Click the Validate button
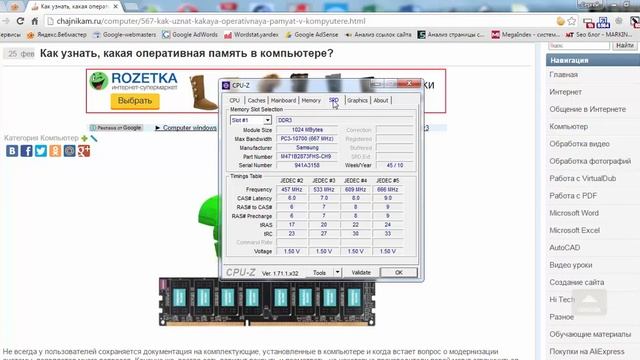The image size is (640, 360). click(x=361, y=273)
